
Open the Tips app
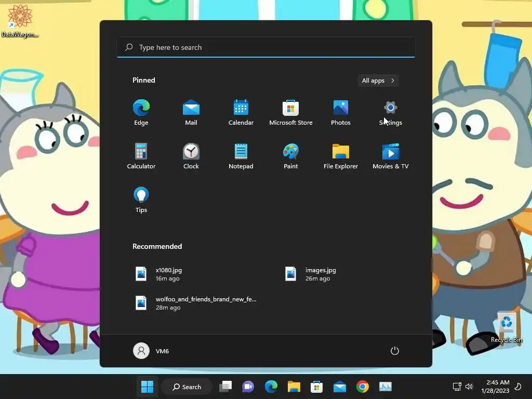click(x=141, y=200)
